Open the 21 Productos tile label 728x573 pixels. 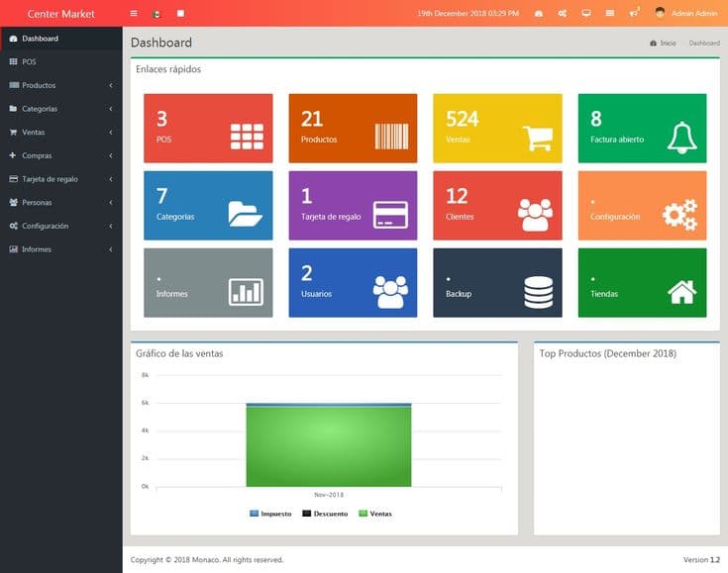[x=319, y=140]
